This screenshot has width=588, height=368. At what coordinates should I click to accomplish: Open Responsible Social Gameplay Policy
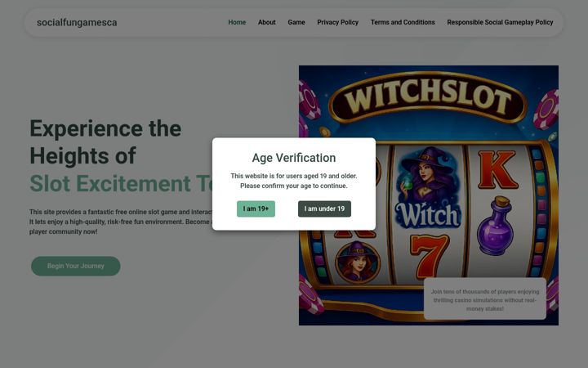coord(500,22)
